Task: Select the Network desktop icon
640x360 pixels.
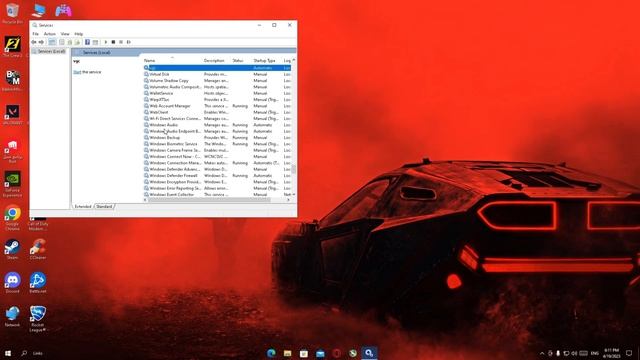Action: (13, 317)
